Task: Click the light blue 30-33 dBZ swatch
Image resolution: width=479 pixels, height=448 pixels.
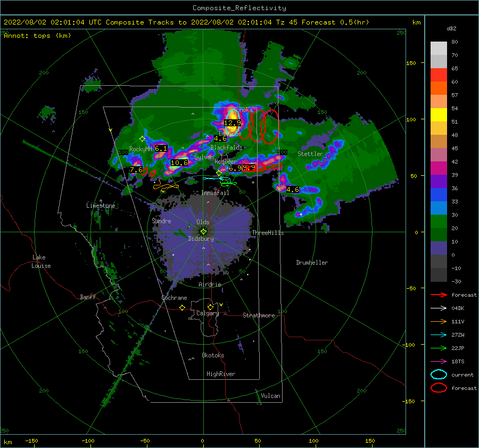Action: click(439, 208)
